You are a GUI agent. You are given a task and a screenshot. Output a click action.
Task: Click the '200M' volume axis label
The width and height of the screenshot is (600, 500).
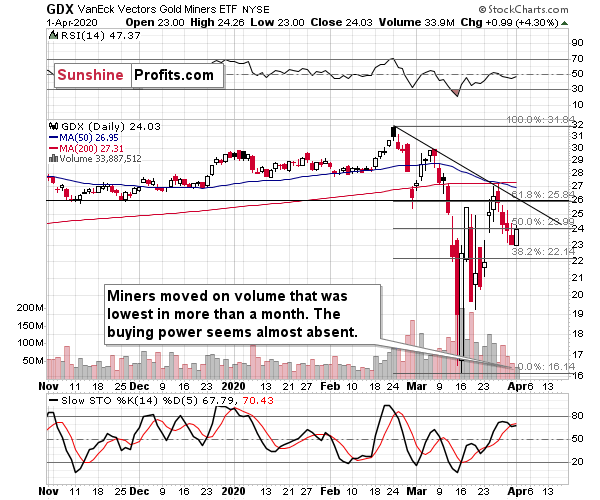(30, 308)
